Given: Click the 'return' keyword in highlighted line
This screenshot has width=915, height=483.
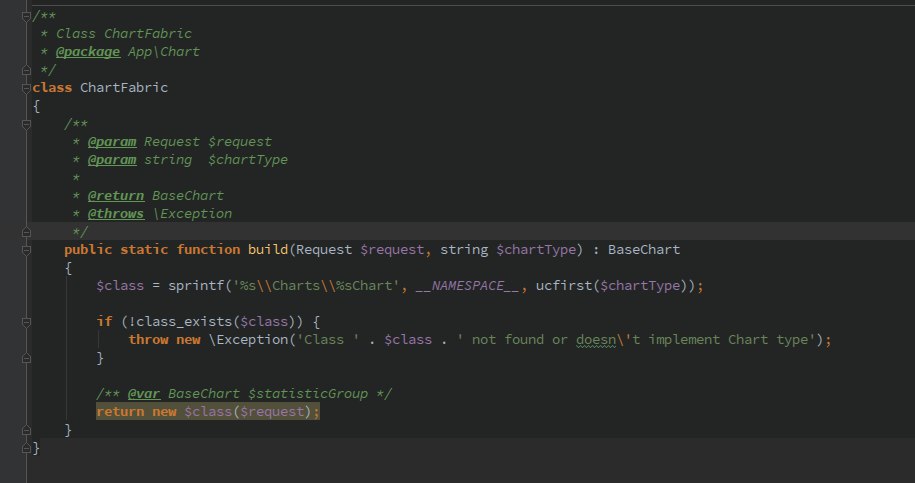Looking at the screenshot, I should [120, 412].
